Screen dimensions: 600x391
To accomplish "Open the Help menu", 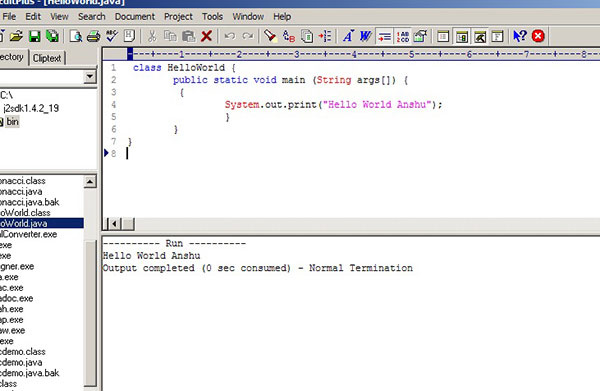I will pyautogui.click(x=282, y=17).
